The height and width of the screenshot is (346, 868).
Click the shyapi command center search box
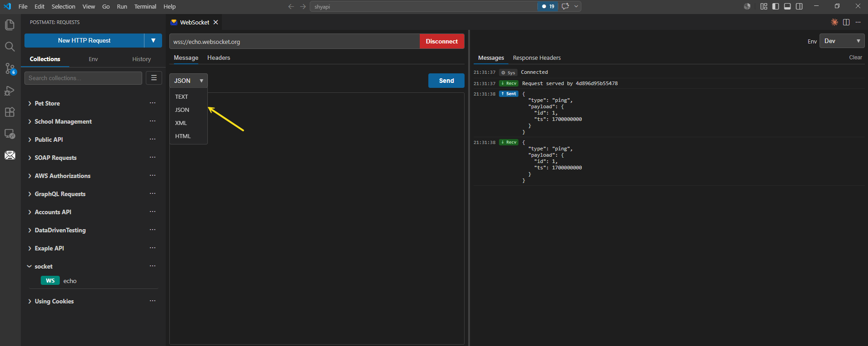tap(423, 6)
